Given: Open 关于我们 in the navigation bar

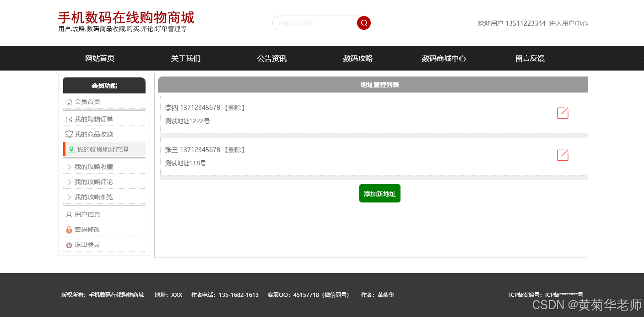Looking at the screenshot, I should [186, 58].
